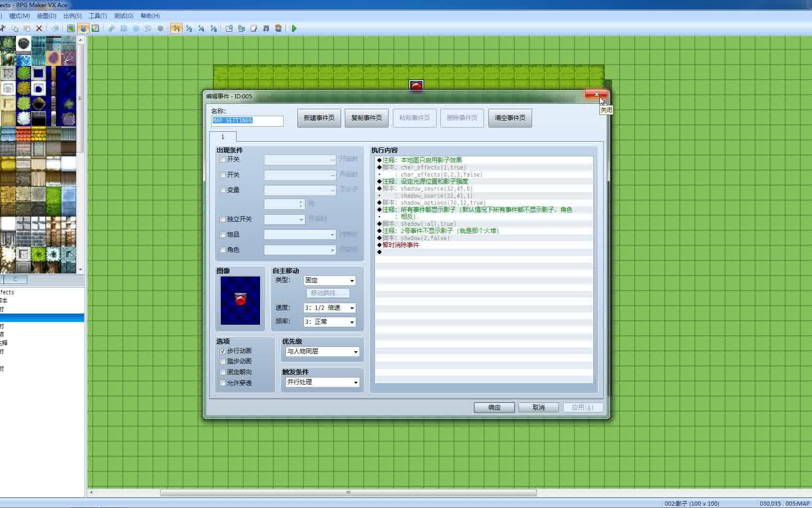Check the 允许穿透 option

223,383
